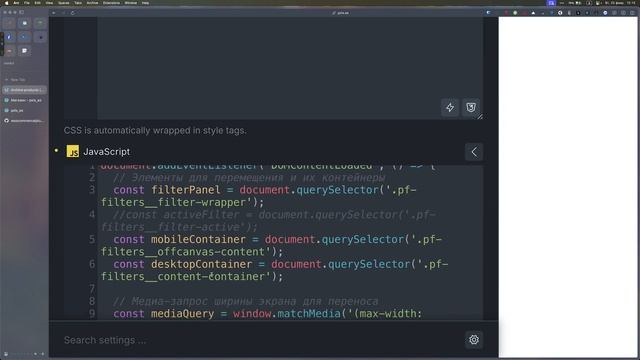Click 'const filterPanel' on code line 3

pyautogui.click(x=167, y=190)
